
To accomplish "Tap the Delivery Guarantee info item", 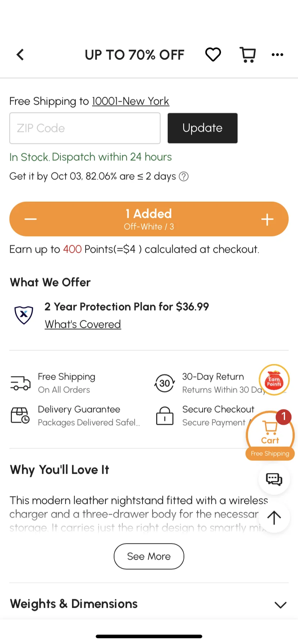I will [75, 416].
